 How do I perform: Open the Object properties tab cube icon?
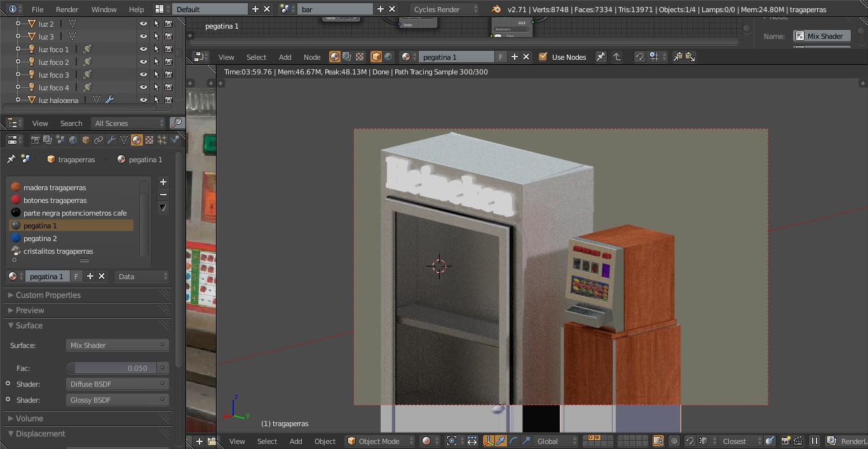86,140
